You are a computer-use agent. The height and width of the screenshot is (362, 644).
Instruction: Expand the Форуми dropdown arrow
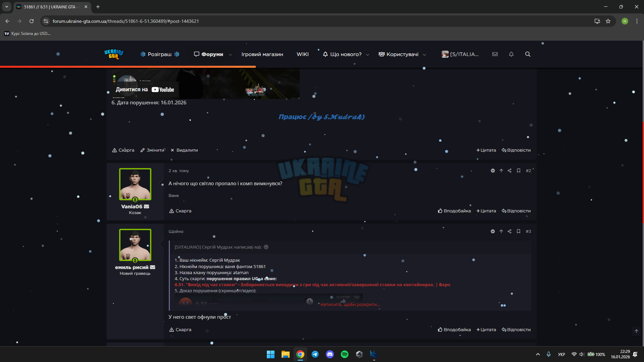230,55
